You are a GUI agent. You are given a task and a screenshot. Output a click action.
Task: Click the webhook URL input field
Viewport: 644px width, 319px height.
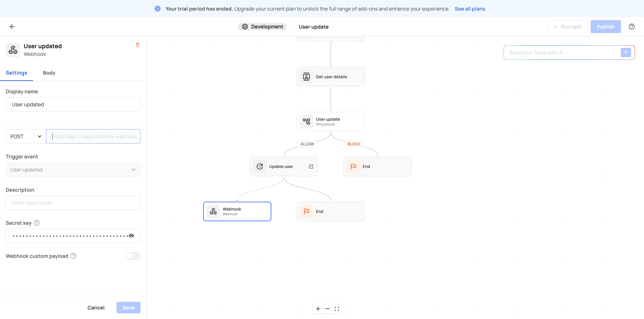[93, 136]
